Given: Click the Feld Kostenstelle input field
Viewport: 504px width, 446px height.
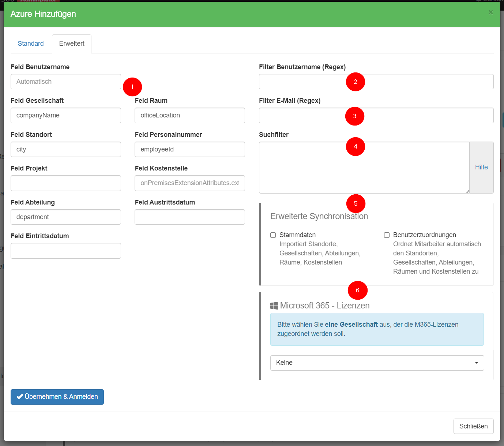Looking at the screenshot, I should coord(190,183).
